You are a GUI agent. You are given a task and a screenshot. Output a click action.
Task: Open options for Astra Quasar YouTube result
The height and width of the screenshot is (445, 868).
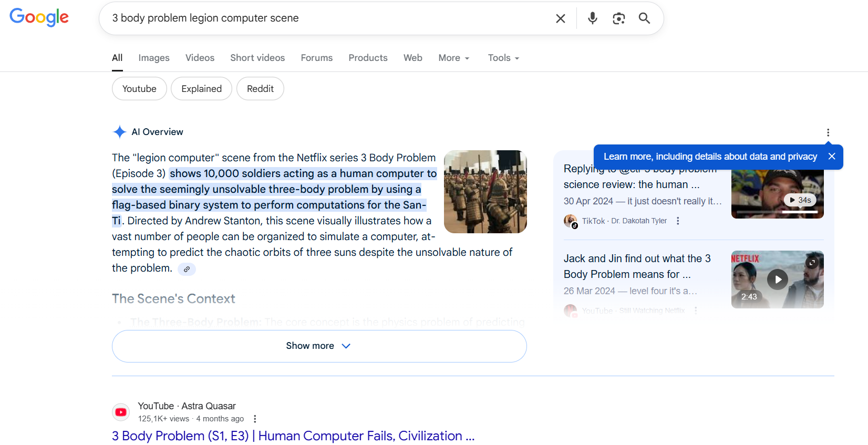(255, 419)
